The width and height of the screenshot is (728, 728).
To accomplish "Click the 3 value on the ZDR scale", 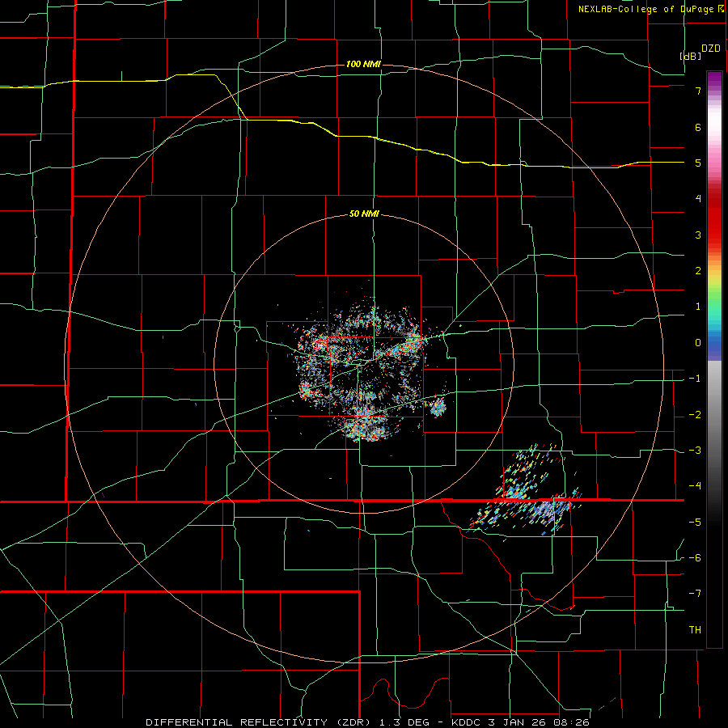I will (x=698, y=235).
